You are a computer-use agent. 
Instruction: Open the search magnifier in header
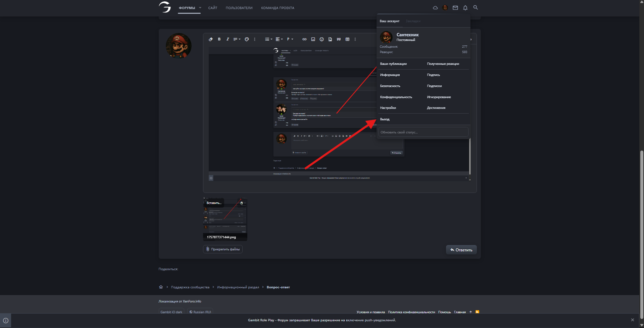476,7
